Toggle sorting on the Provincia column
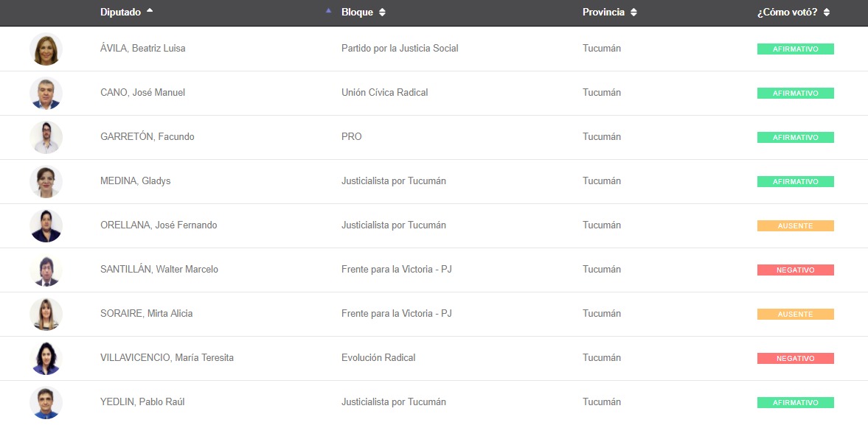This screenshot has width=868, height=428. tap(633, 13)
